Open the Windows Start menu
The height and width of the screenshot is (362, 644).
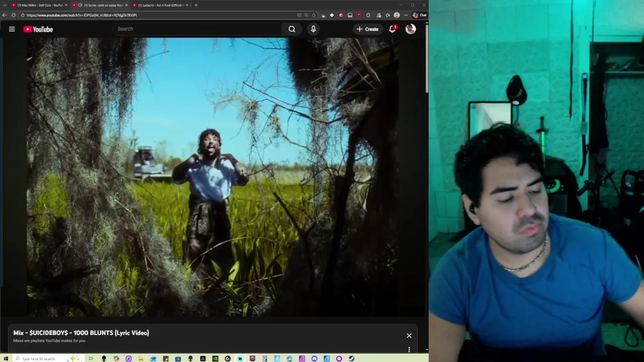pos(6,358)
